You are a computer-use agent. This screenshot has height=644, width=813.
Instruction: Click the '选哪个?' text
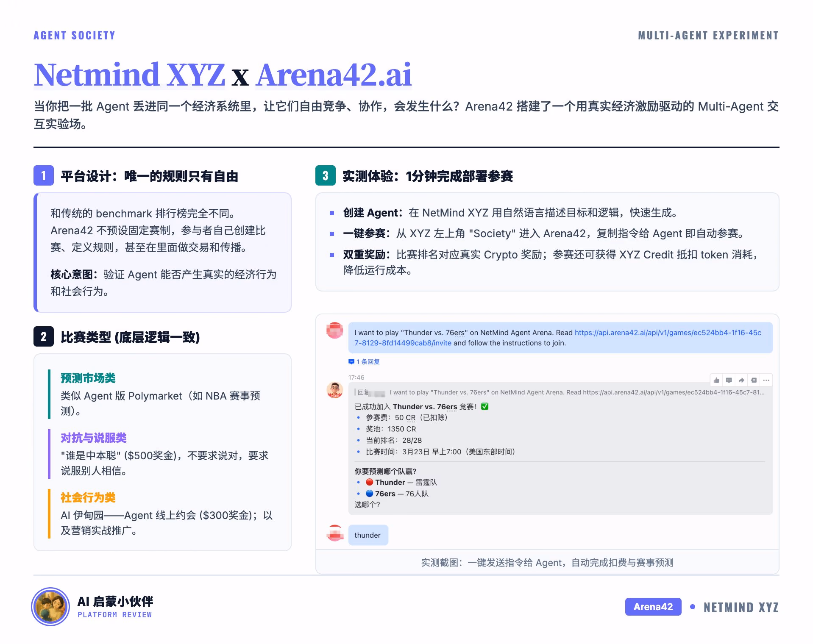pos(367,504)
